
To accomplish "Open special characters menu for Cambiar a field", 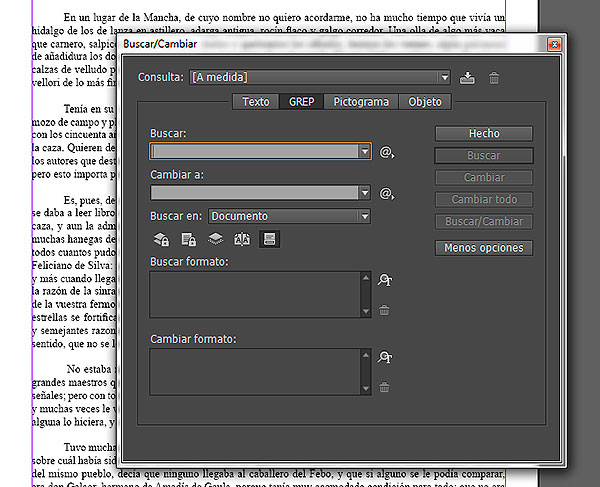I will [x=387, y=194].
